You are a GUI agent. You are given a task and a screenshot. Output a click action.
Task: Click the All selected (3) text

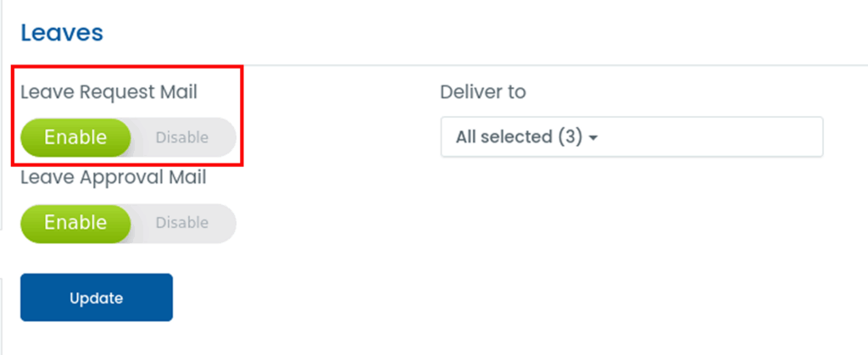519,137
